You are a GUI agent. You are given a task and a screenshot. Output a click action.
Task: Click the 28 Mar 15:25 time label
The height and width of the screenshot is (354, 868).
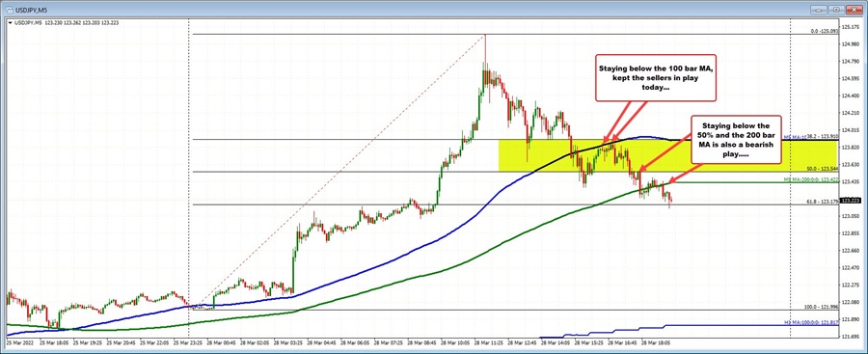tap(588, 343)
